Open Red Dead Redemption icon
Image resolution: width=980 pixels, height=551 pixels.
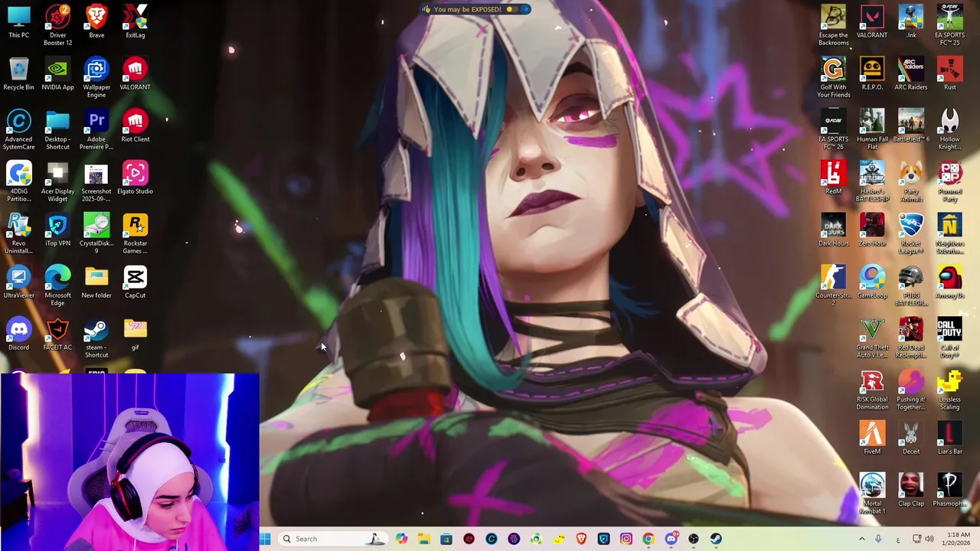(911, 337)
